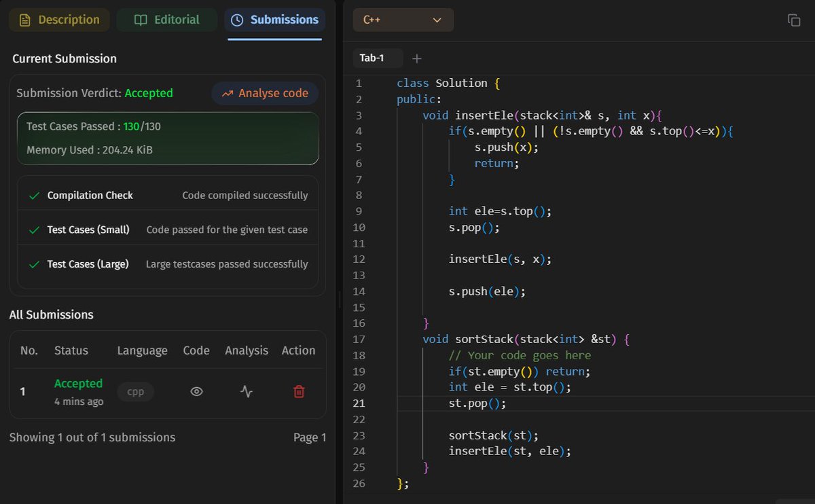The image size is (815, 504).
Task: Open analysis pulse icon for submission 1
Action: (247, 391)
